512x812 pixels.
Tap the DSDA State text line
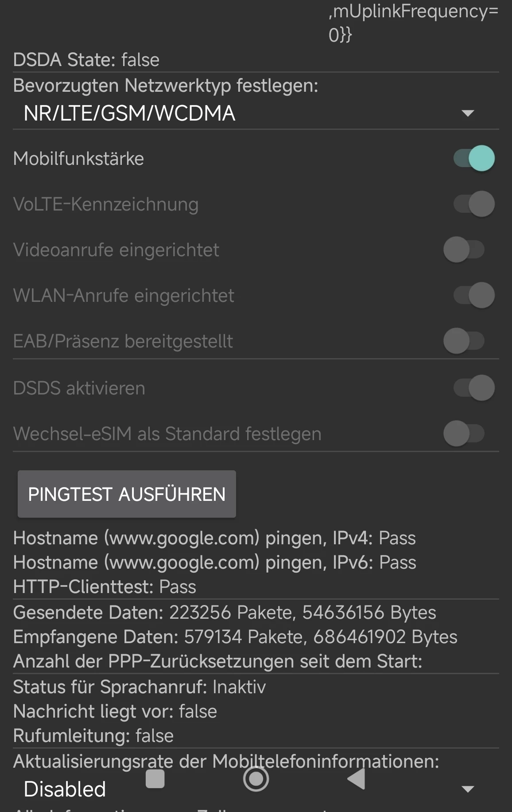86,60
